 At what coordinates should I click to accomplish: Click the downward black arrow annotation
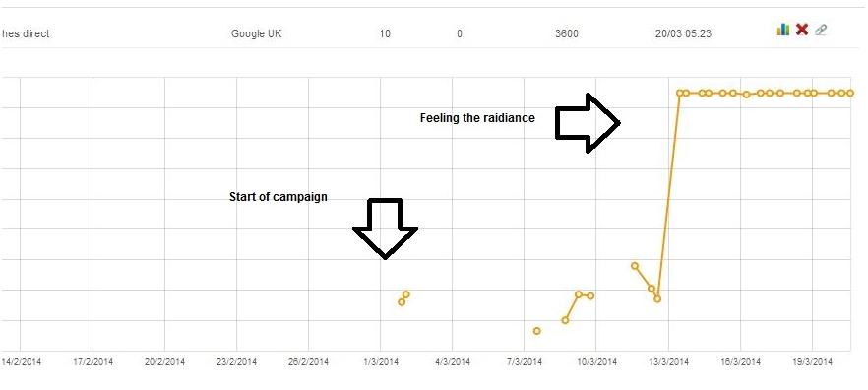coord(385,228)
